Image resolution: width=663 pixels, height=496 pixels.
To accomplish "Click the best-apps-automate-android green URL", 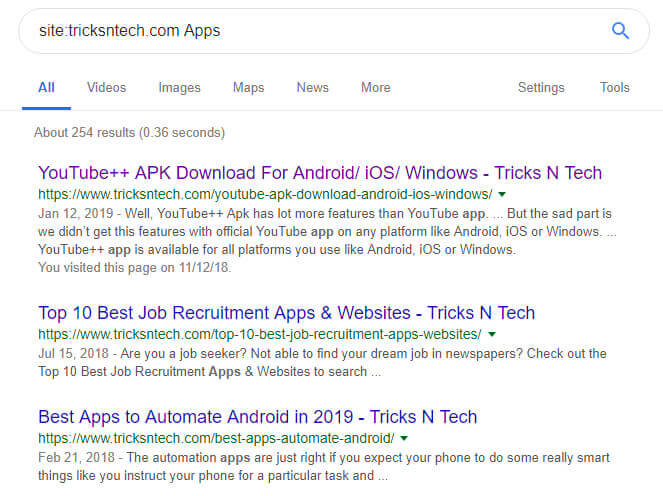I will click(216, 438).
